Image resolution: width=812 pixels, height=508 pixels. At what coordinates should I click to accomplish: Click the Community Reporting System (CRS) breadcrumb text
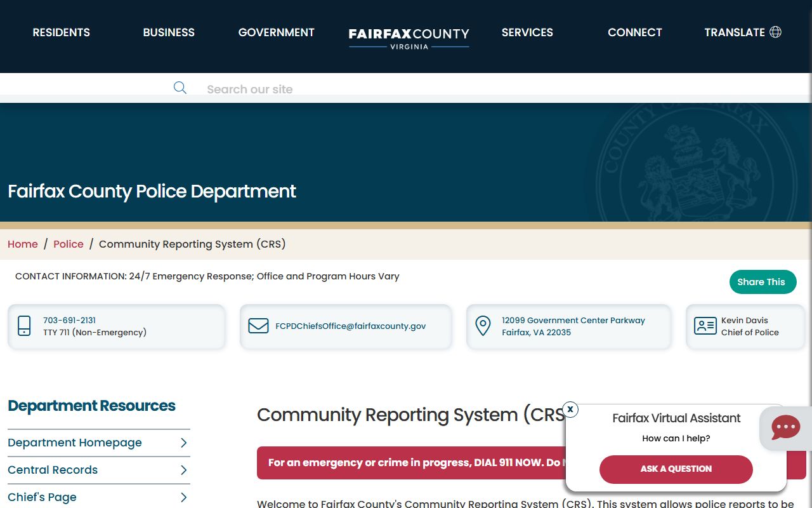[192, 244]
